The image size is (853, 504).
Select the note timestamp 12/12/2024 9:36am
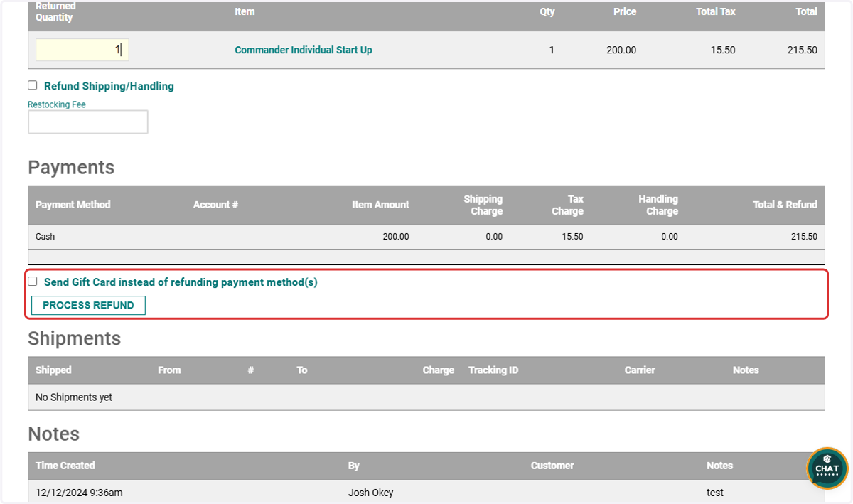(79, 493)
